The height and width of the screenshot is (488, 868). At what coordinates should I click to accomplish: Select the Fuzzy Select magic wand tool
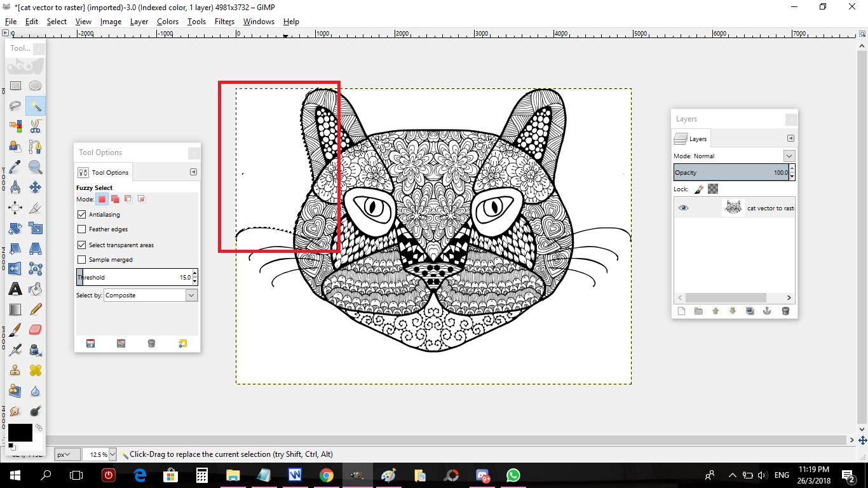(36, 106)
